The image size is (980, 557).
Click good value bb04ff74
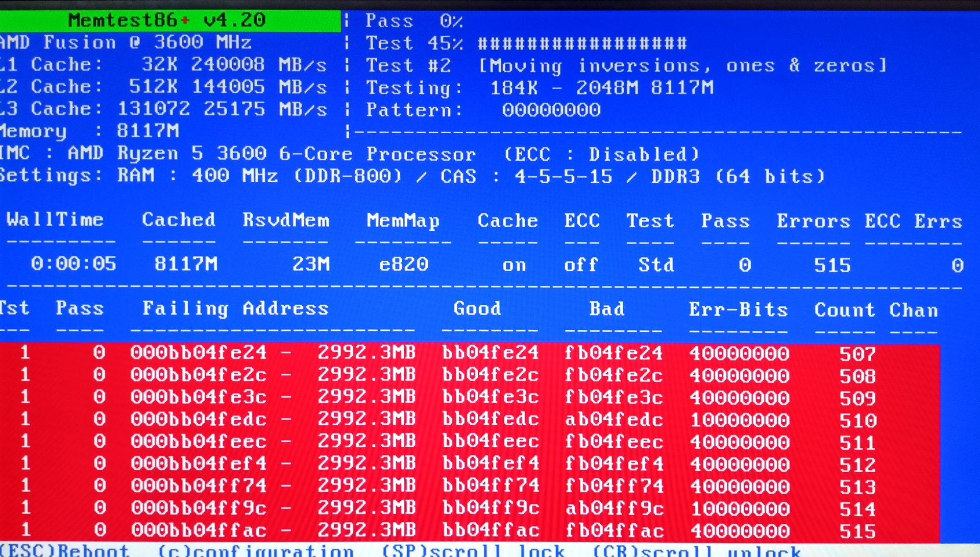(x=491, y=486)
